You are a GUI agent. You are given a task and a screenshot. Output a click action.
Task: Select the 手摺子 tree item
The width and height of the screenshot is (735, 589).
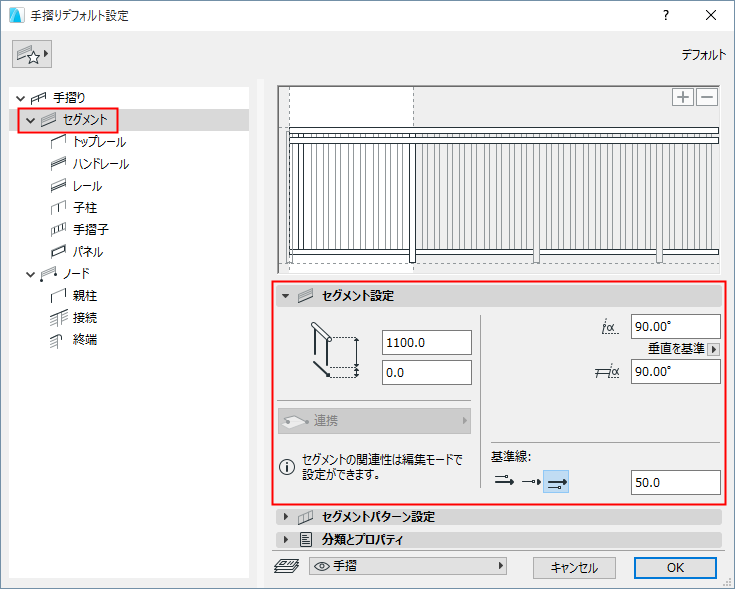(90, 229)
